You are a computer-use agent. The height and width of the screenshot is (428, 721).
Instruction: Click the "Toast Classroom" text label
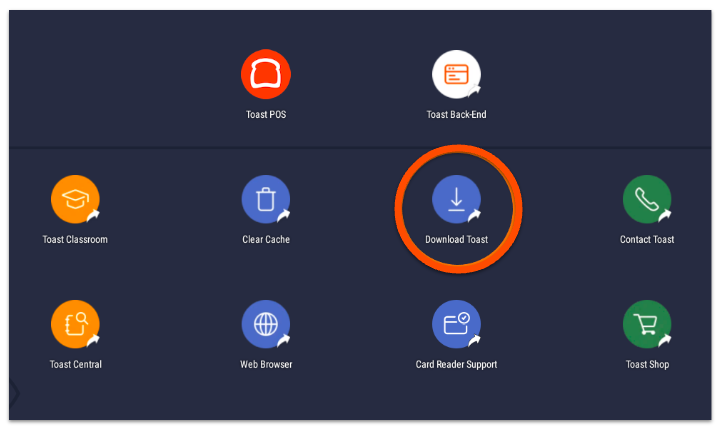[75, 240]
